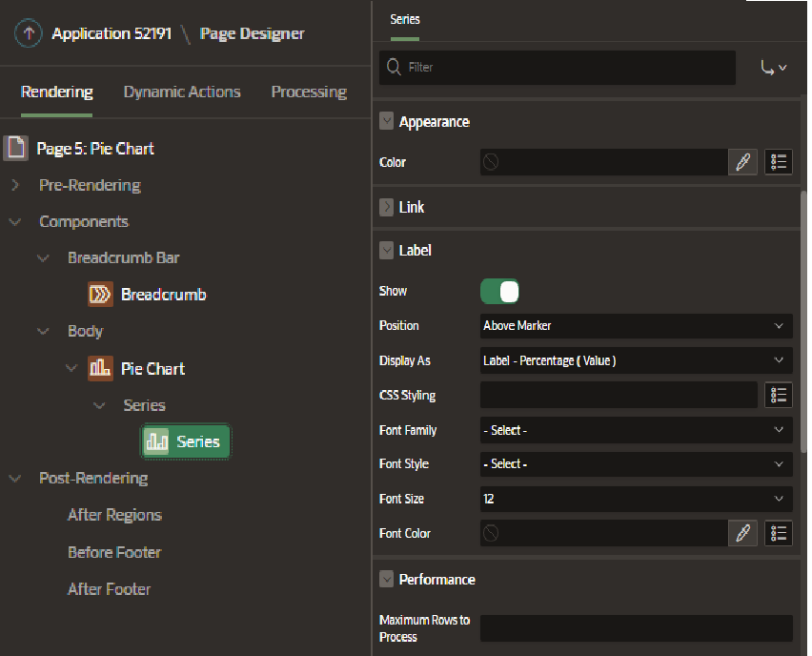
Task: Open the Display As dropdown
Action: tap(636, 360)
